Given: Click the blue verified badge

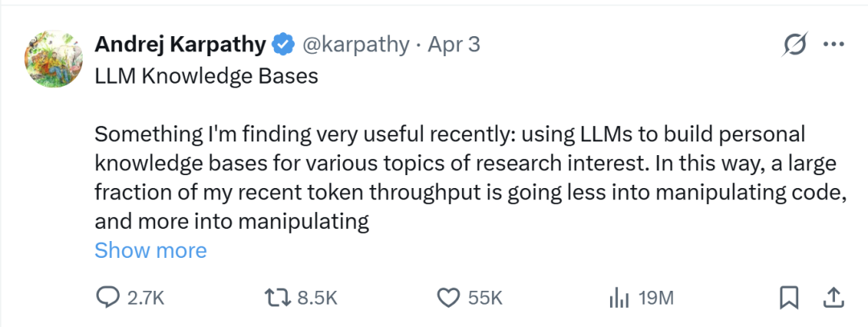Looking at the screenshot, I should point(282,45).
